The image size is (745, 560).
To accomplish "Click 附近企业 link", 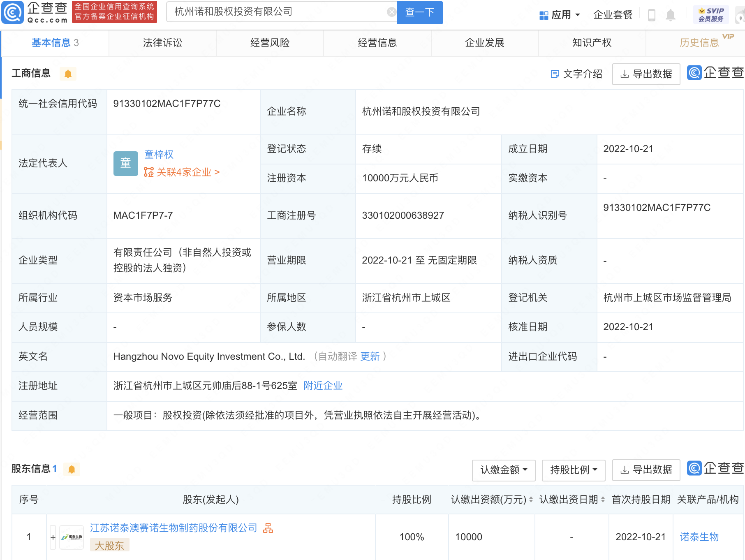I will click(x=323, y=386).
